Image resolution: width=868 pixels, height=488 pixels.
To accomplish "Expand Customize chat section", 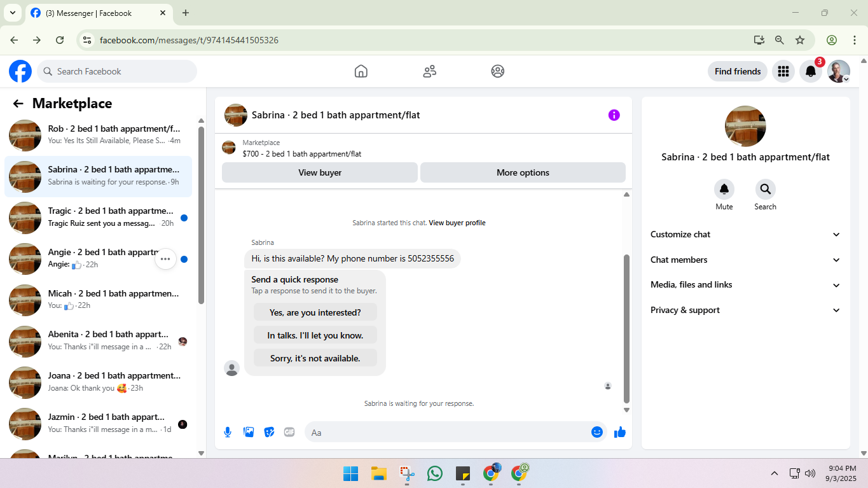I will coord(745,234).
